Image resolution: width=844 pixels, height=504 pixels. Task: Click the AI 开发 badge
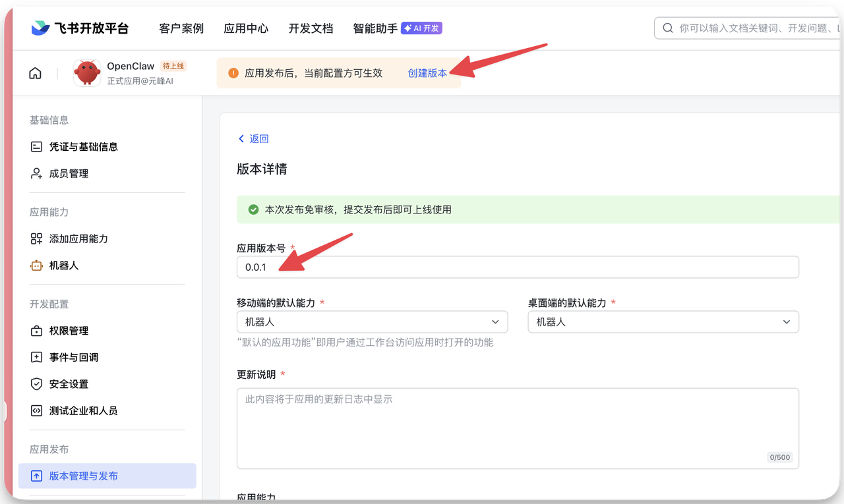pos(421,28)
